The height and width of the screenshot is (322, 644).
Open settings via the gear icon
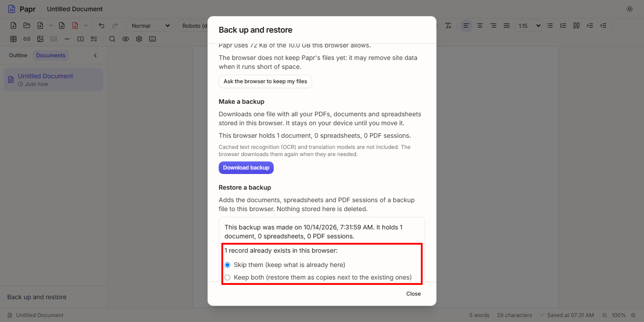139,39
